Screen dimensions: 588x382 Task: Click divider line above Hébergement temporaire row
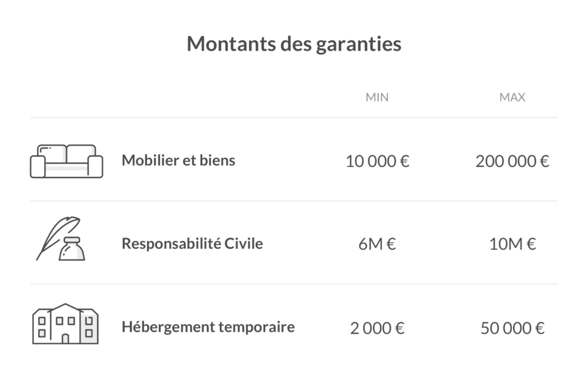294,284
